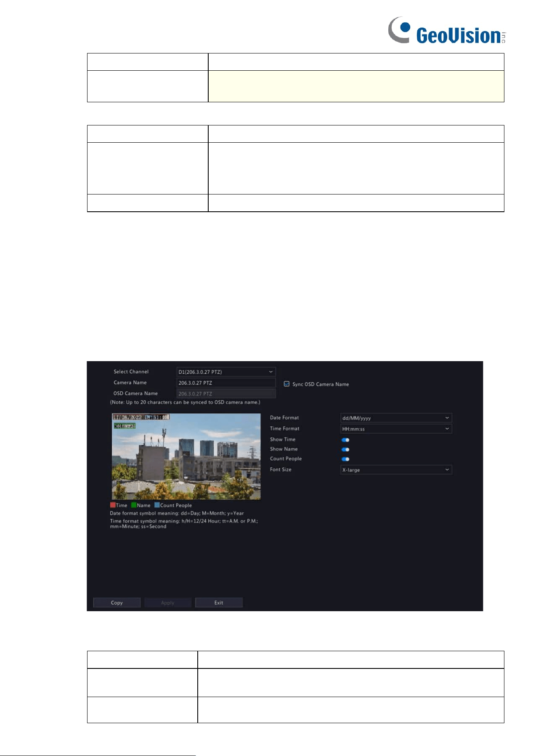The image size is (557, 756).
Task: Disable the Count People switch
Action: 345,459
